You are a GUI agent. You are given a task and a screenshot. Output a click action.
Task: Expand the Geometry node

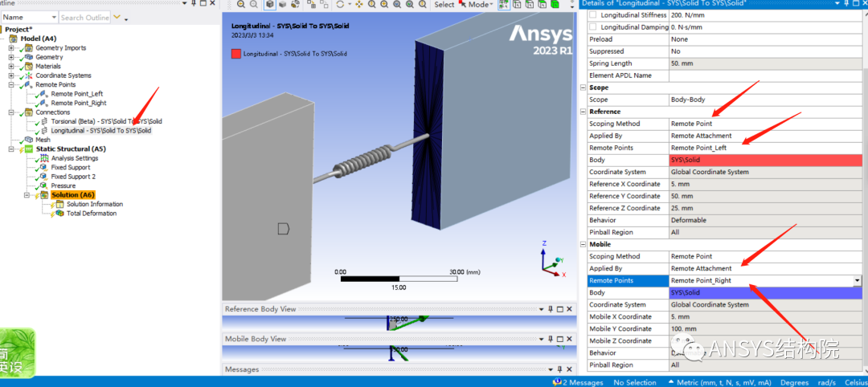pyautogui.click(x=10, y=57)
